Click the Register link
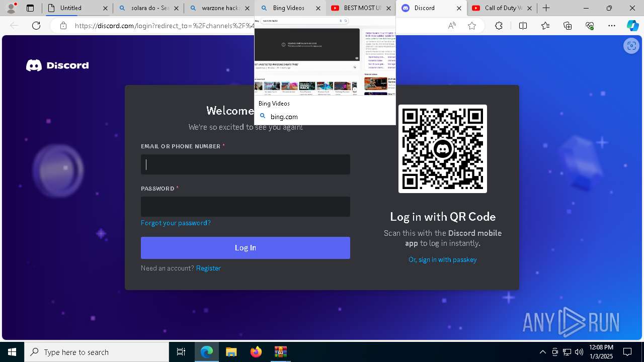644x362 pixels. point(208,268)
